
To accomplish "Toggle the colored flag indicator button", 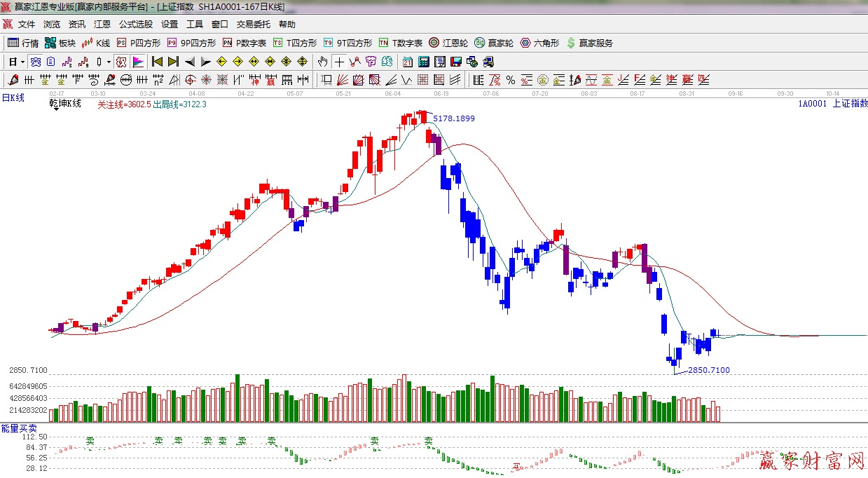I will (x=137, y=62).
